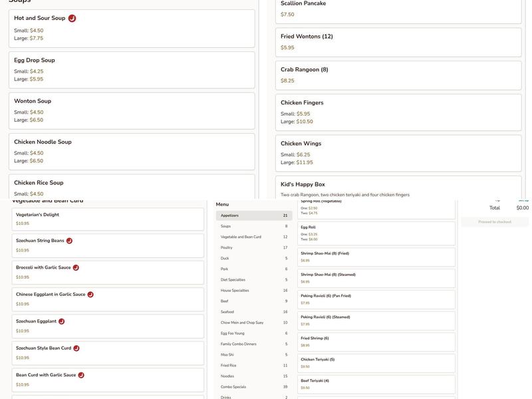
Task: Click spicy icon next to Szechuan Style Bean Curd
Action: [76, 348]
